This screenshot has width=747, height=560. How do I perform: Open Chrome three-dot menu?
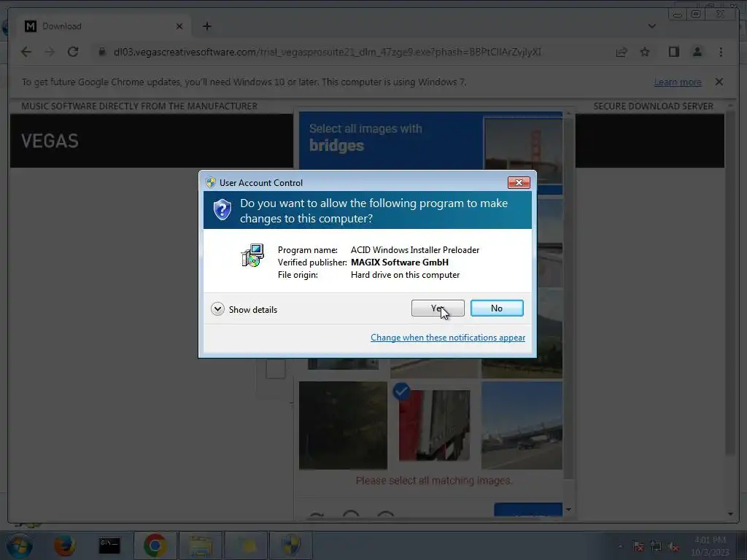click(x=721, y=52)
